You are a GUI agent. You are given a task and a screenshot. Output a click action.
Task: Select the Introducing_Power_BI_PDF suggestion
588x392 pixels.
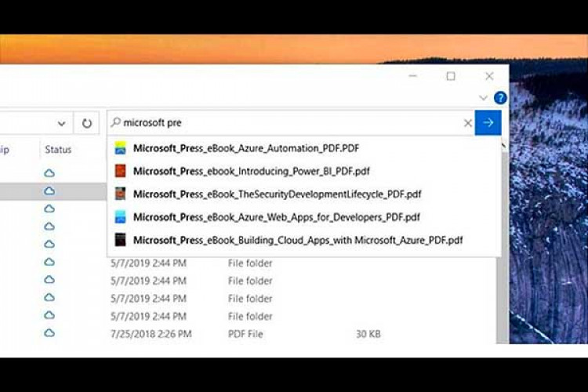pos(252,171)
